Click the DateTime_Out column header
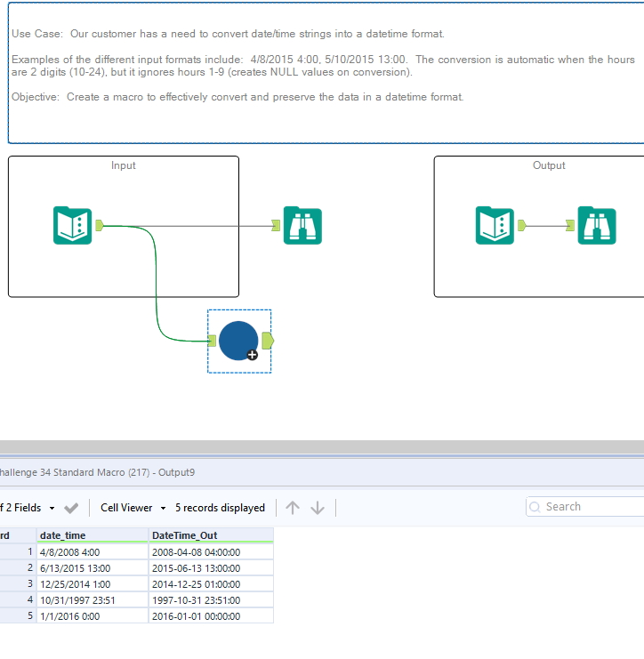Viewport: 644px width, 659px height. click(x=211, y=535)
